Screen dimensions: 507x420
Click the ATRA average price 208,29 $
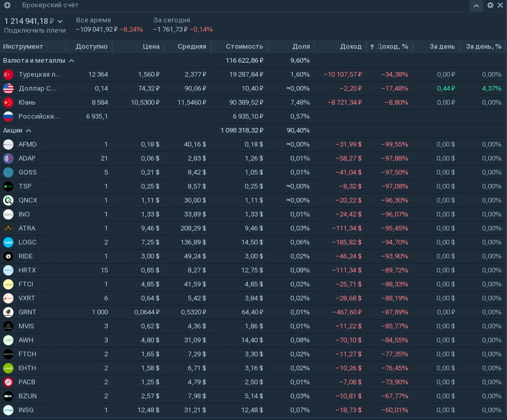pyautogui.click(x=193, y=228)
